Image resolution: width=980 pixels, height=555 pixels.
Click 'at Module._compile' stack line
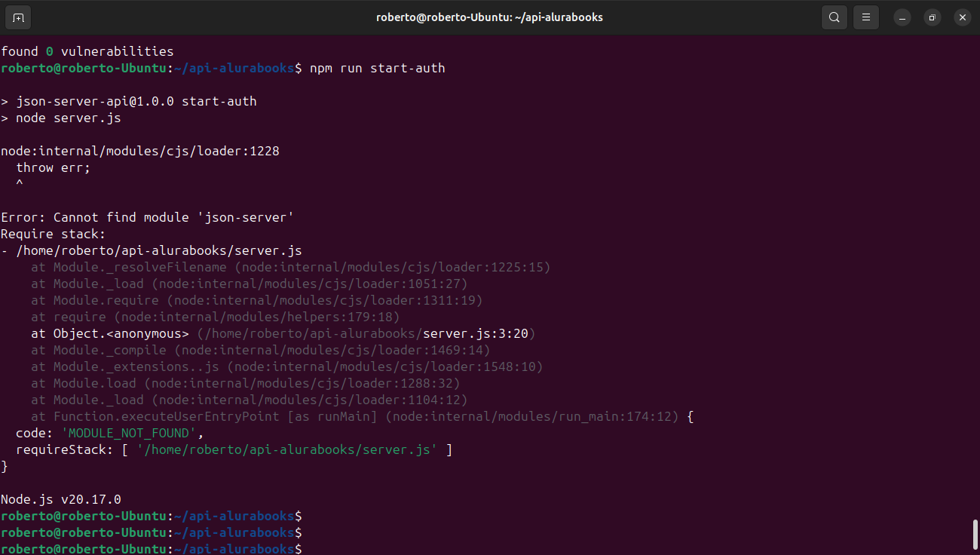click(261, 350)
